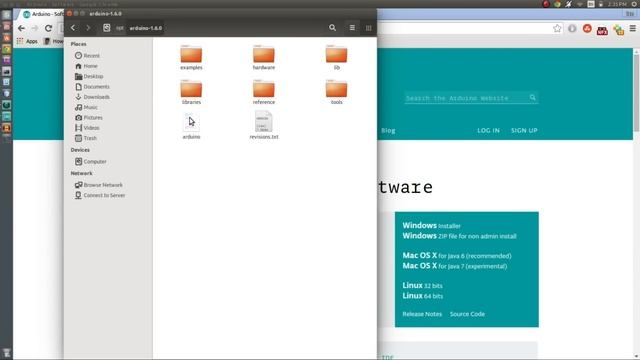Switch file manager to grid view

click(368, 28)
